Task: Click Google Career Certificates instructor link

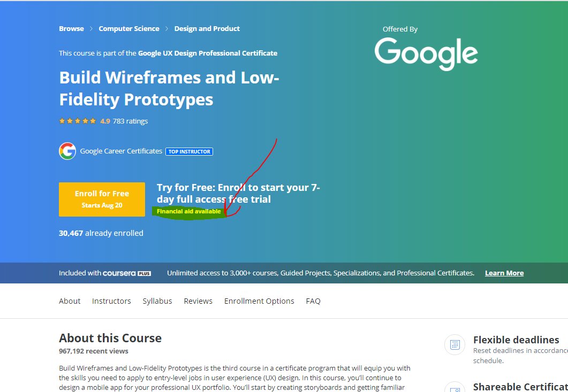Action: 121,151
